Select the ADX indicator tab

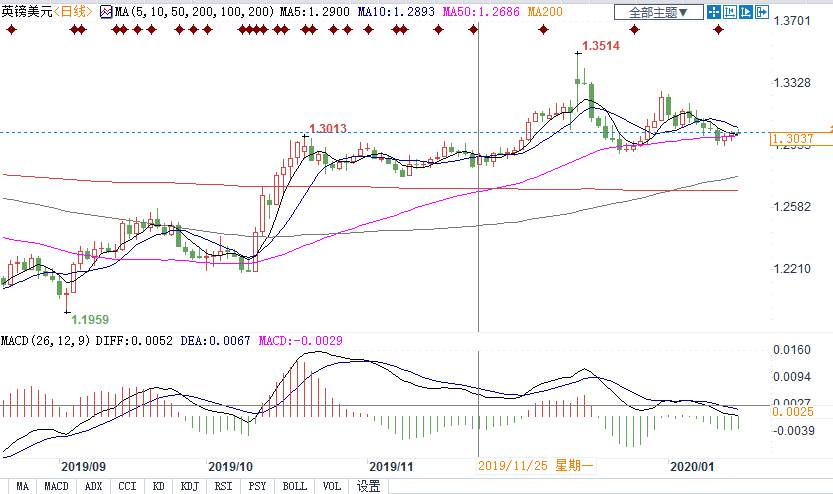pos(94,486)
